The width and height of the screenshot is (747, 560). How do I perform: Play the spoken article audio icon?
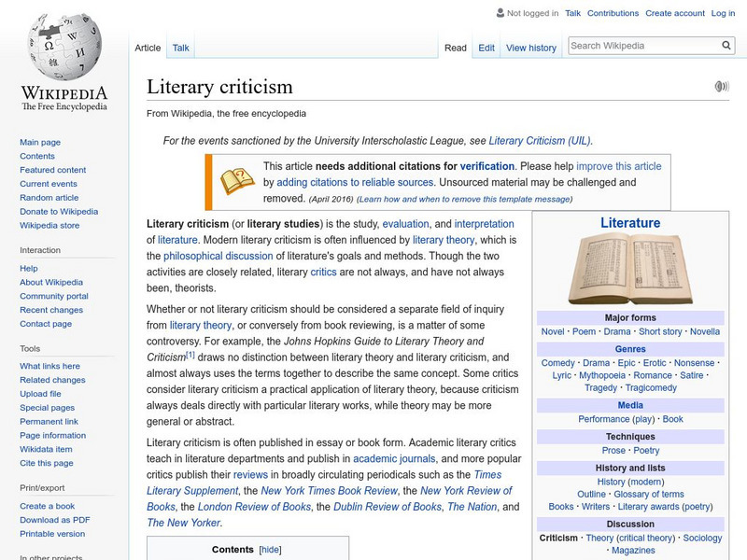pyautogui.click(x=722, y=86)
